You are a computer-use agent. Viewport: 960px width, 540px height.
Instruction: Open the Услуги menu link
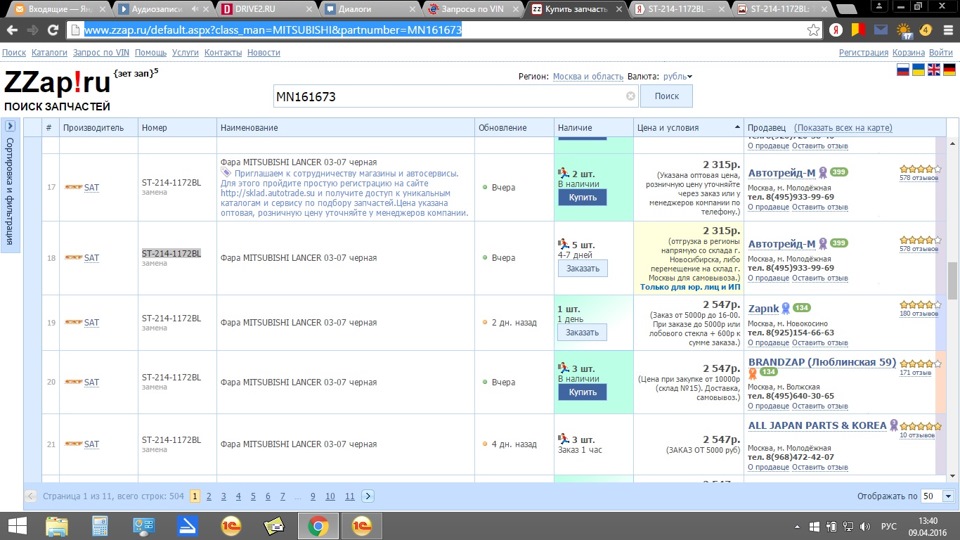[185, 53]
